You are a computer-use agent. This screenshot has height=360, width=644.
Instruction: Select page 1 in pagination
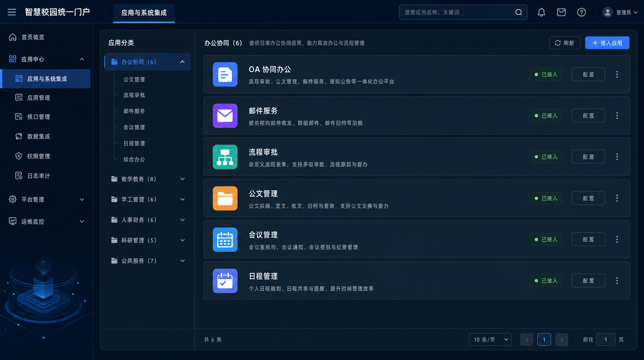pyautogui.click(x=544, y=339)
